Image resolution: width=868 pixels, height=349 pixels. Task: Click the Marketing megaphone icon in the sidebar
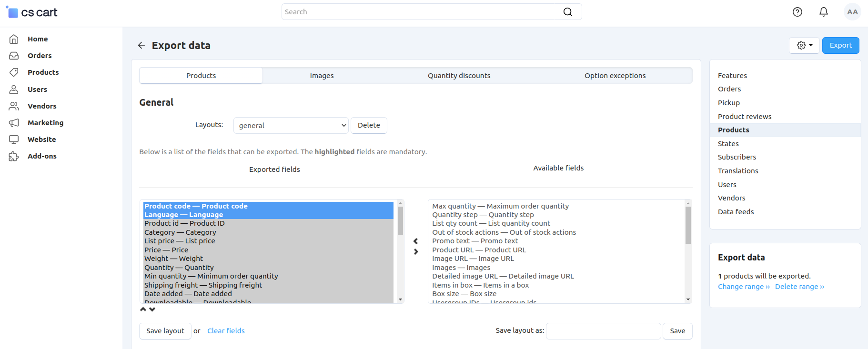click(14, 123)
